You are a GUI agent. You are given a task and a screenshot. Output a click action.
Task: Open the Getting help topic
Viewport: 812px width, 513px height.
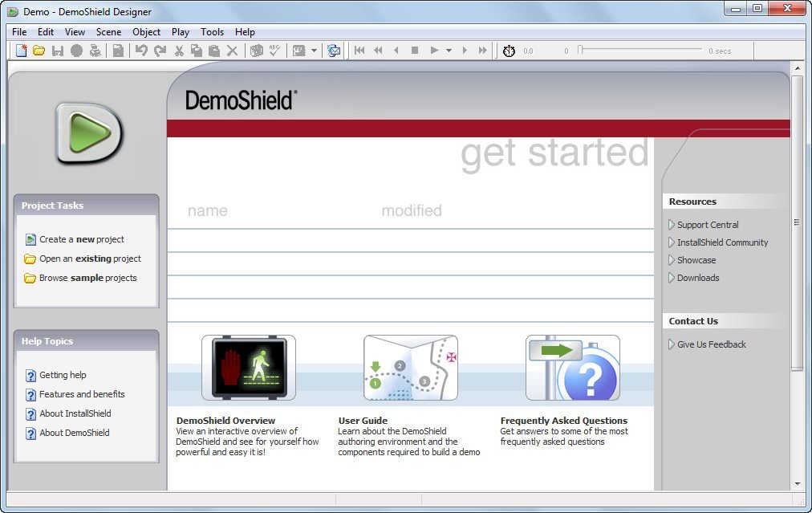pos(63,375)
